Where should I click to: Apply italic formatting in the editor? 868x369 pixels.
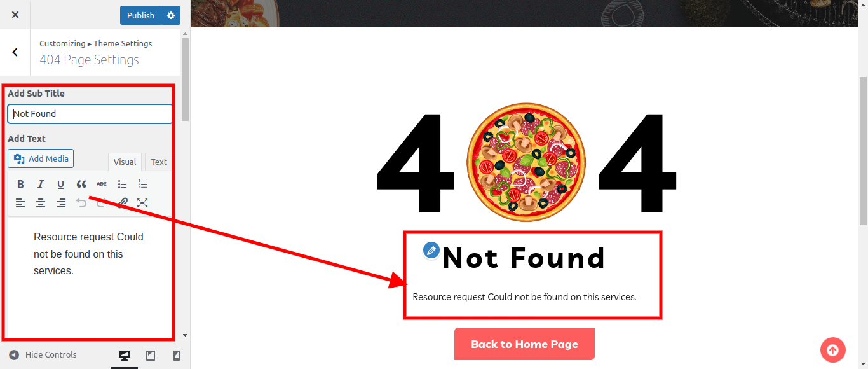click(x=41, y=184)
